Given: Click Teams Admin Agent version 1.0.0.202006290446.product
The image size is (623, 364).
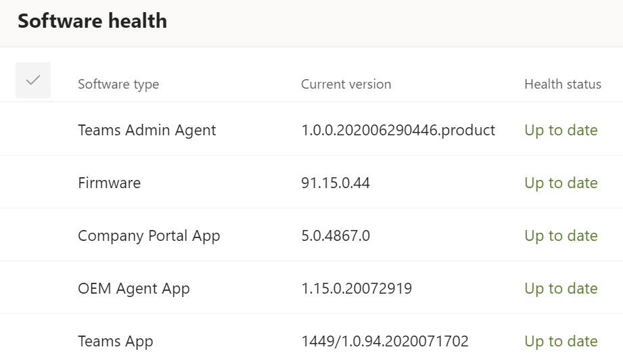Looking at the screenshot, I should pos(398,130).
